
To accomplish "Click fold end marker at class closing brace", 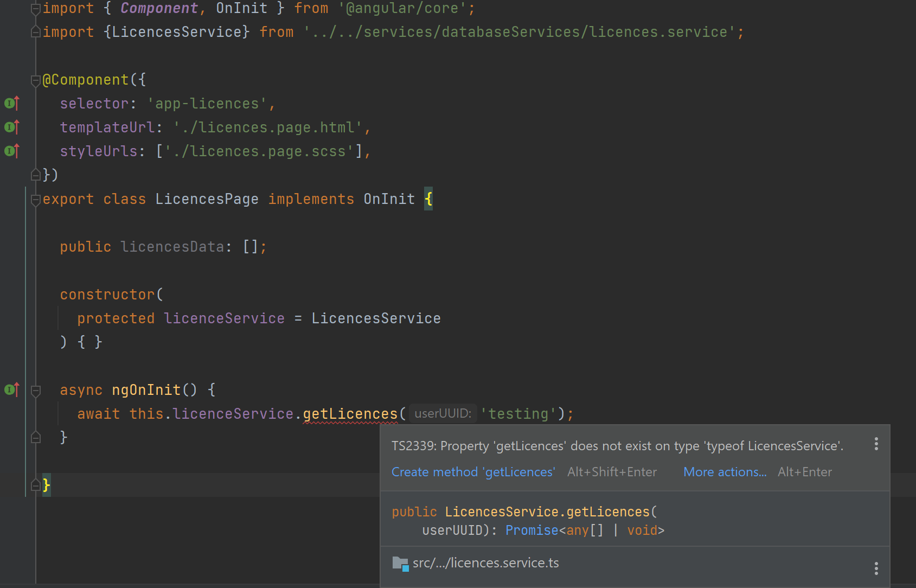I will click(36, 485).
